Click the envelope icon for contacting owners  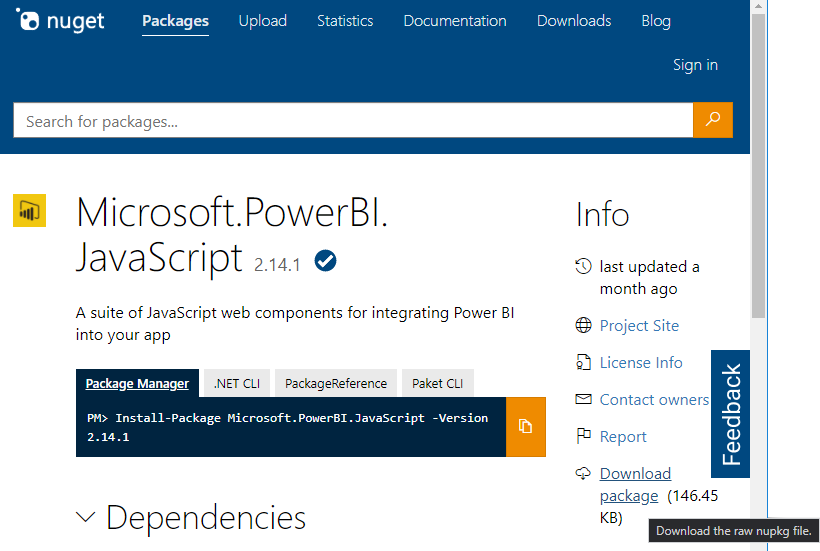point(583,399)
